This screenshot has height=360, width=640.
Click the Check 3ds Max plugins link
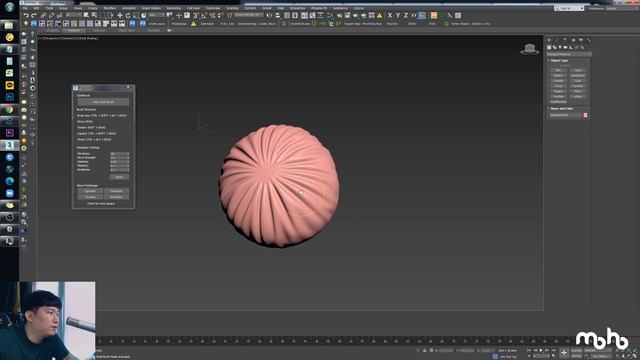click(101, 203)
